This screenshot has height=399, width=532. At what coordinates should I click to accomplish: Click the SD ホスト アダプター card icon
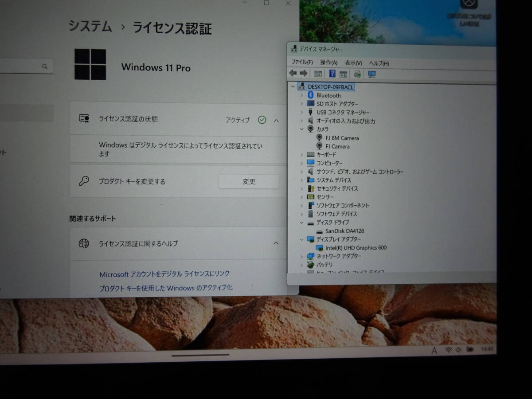(310, 104)
